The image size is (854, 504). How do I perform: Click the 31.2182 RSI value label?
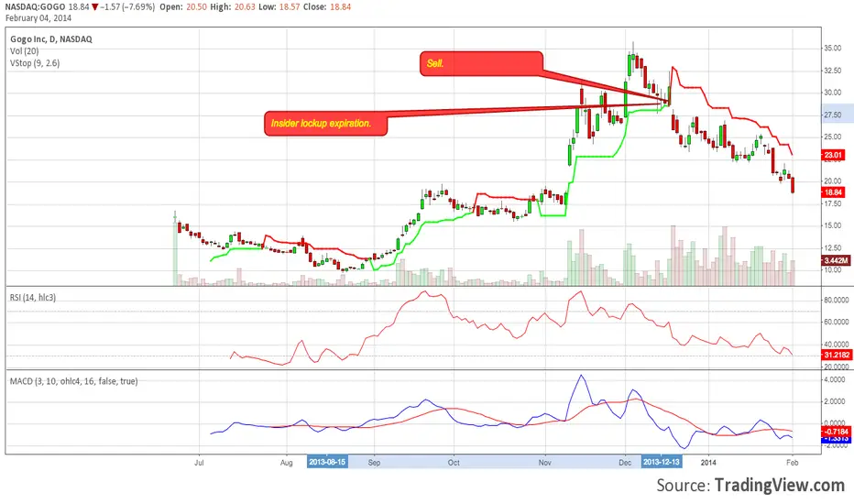pyautogui.click(x=837, y=355)
